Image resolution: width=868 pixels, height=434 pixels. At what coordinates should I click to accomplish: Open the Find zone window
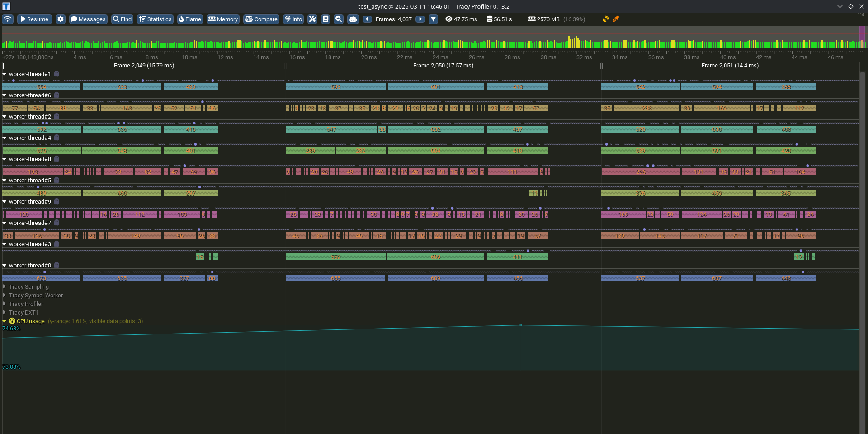(x=123, y=19)
